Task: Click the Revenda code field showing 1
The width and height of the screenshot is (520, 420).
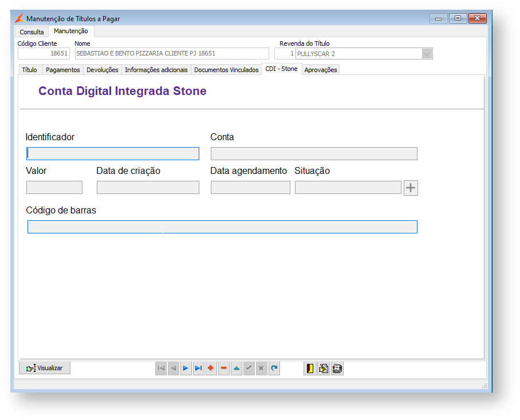Action: point(285,53)
